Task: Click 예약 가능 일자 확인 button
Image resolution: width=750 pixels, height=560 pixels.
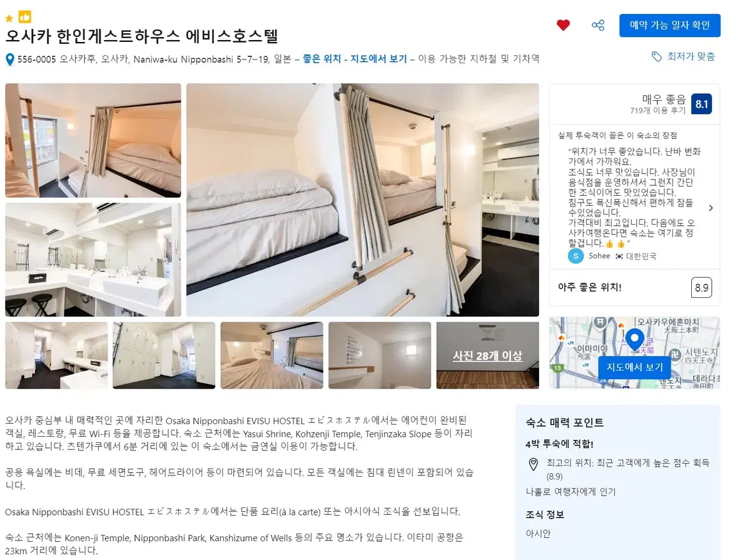Action: coord(670,26)
